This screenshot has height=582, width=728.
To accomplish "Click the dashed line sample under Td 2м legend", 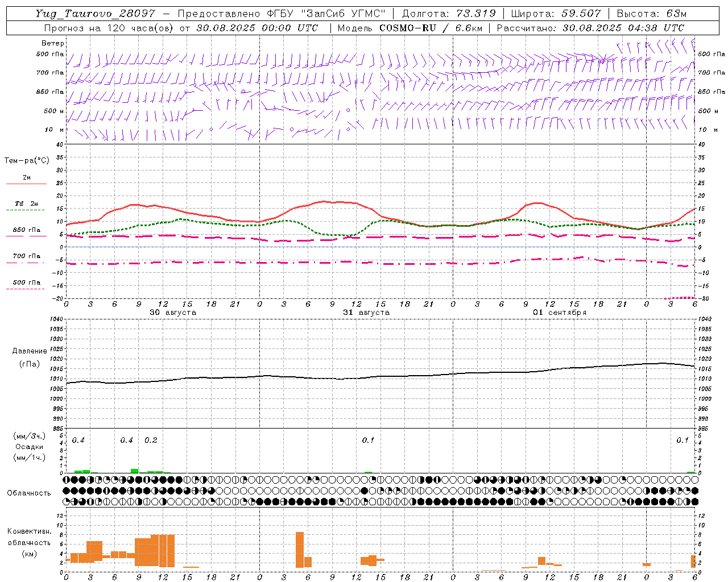I will coord(26,210).
